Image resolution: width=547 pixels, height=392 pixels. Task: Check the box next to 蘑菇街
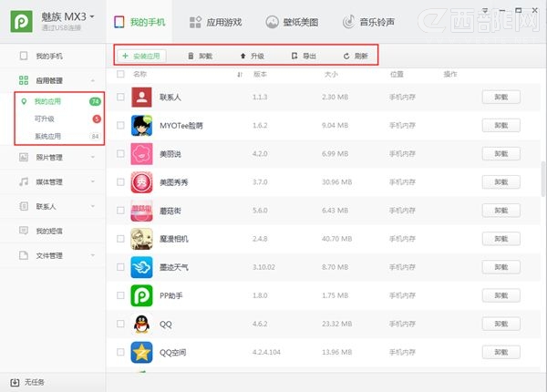pos(120,211)
